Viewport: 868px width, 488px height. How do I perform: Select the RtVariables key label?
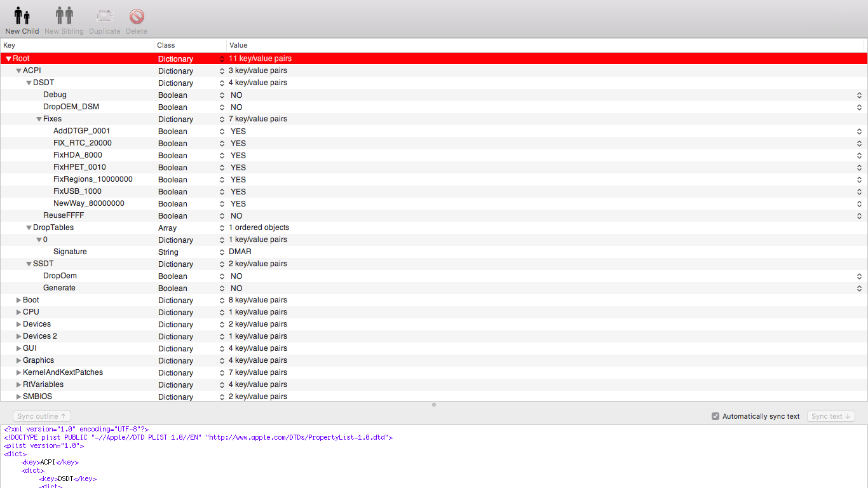(43, 384)
